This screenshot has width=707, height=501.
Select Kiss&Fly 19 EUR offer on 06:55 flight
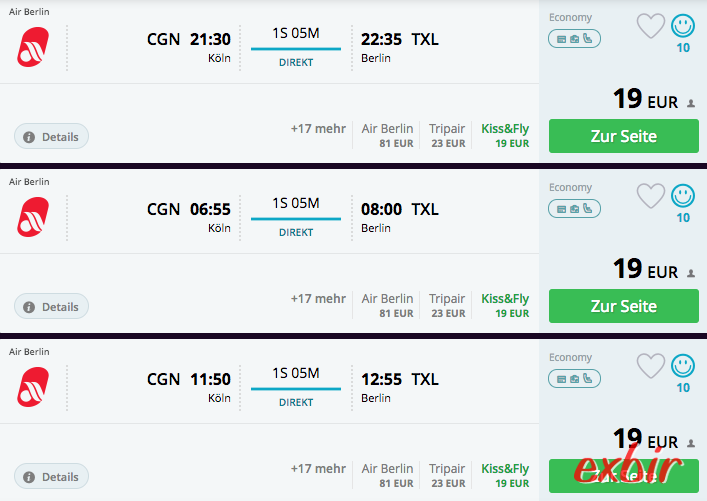pos(505,305)
